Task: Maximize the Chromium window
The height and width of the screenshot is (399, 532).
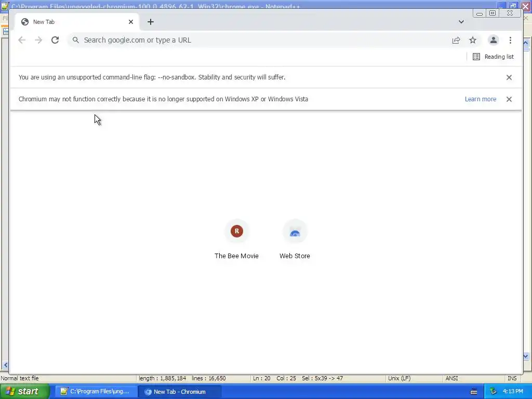Action: point(493,13)
